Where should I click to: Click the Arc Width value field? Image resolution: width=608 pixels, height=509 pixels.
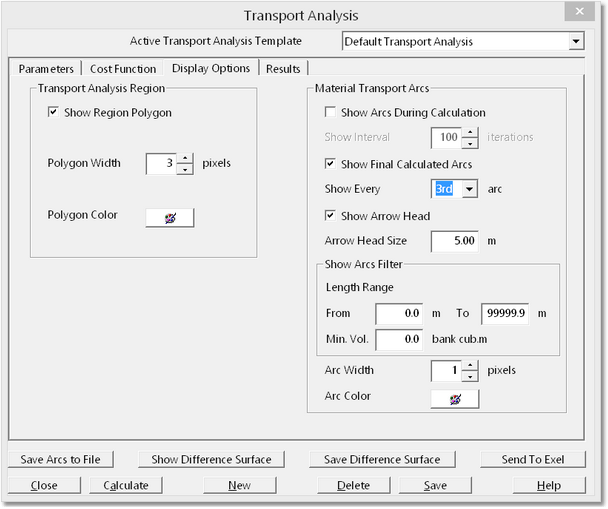(446, 371)
